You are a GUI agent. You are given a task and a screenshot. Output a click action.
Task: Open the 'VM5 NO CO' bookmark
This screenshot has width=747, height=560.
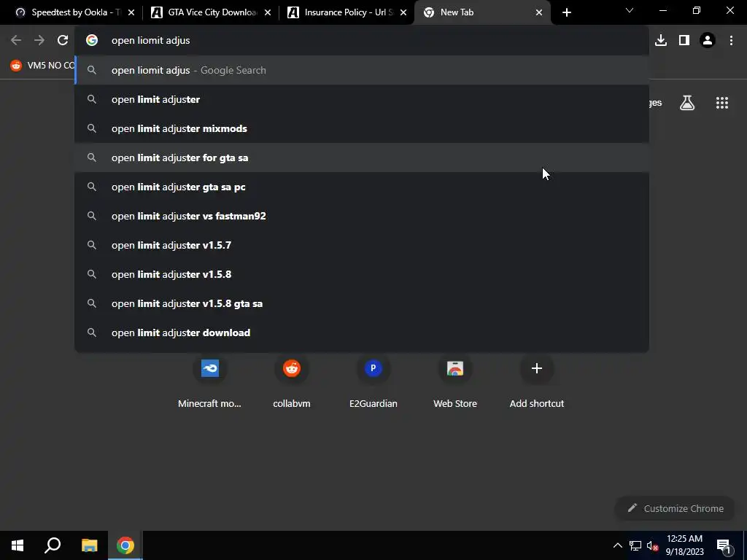click(x=42, y=65)
